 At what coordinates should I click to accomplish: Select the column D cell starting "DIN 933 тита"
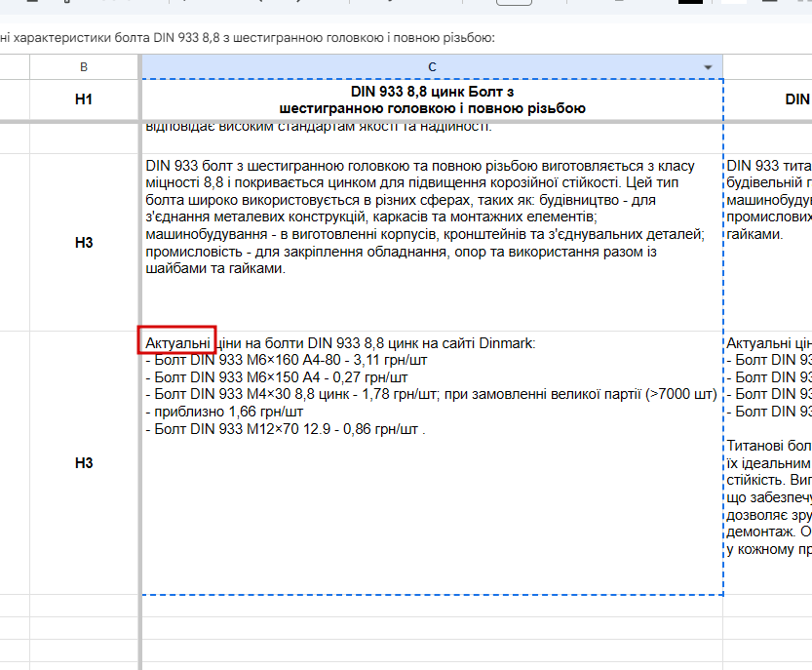pyautogui.click(x=768, y=243)
